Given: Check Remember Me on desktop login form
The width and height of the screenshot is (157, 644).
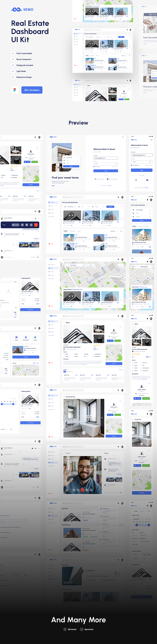Looking at the screenshot, I should point(94,167).
